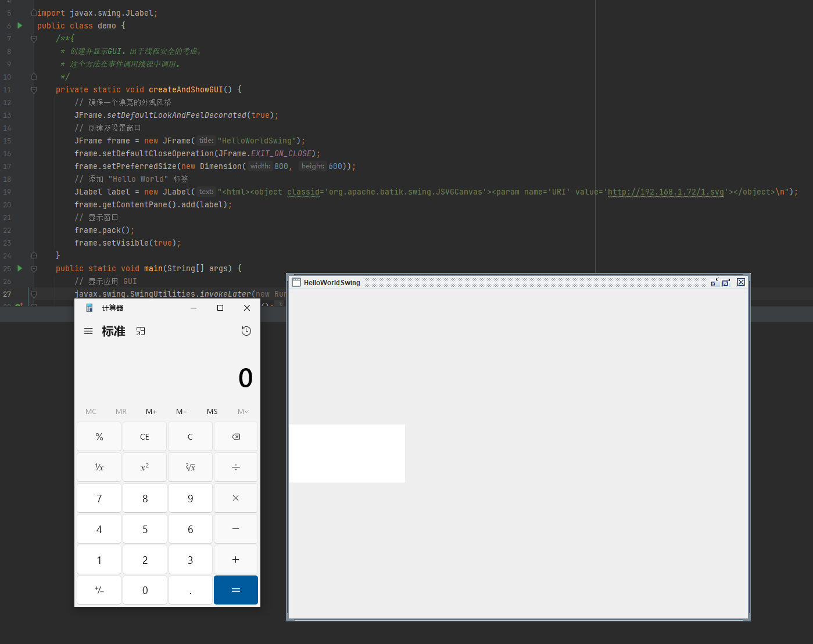Screen dimensions: 813x644
Task: Iconify the HelloWorldSwing window
Action: pos(715,282)
